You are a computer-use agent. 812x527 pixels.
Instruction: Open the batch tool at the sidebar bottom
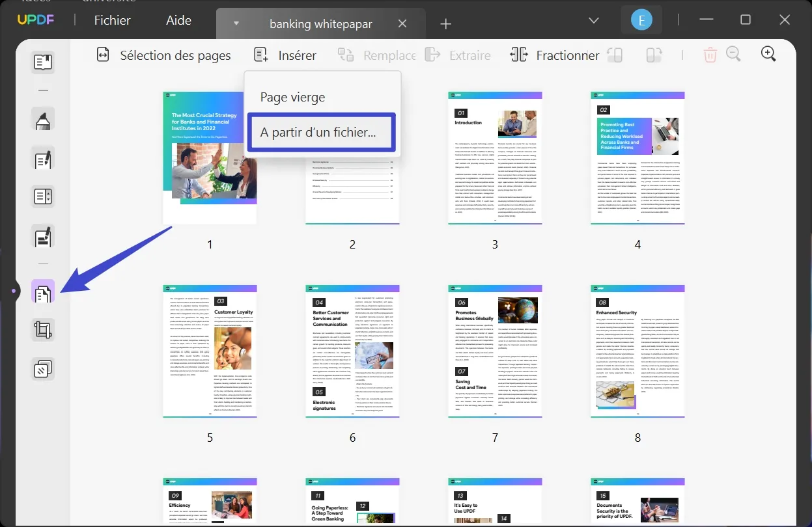point(42,368)
